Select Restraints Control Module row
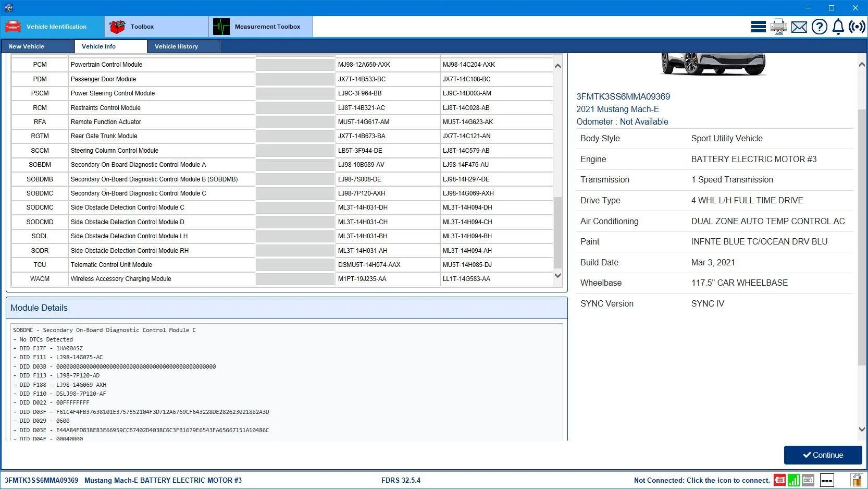This screenshot has height=489, width=868. point(282,108)
